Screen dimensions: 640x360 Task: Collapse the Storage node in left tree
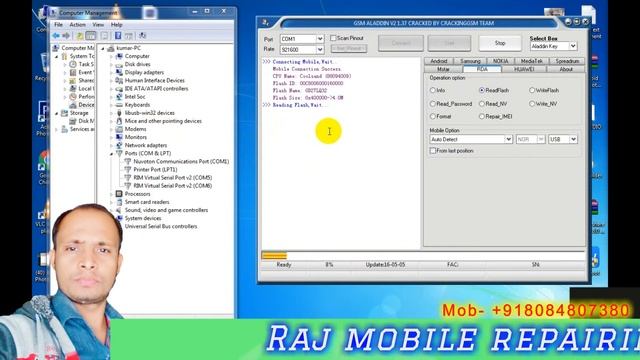(x=57, y=113)
